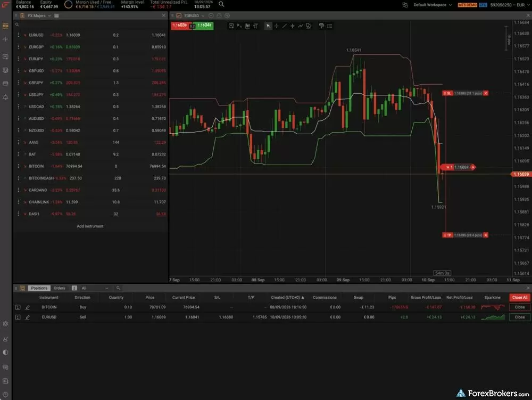Select the crosshair cursor tool

pos(276,26)
